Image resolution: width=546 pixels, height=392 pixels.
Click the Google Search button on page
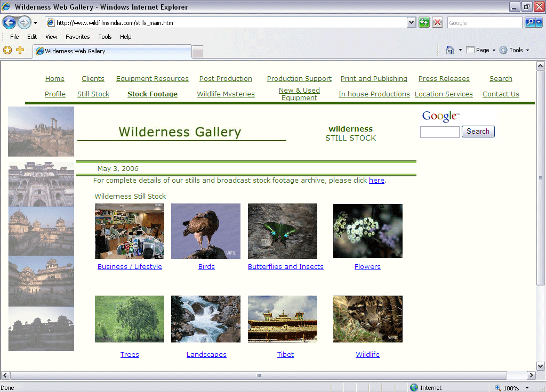coord(478,132)
